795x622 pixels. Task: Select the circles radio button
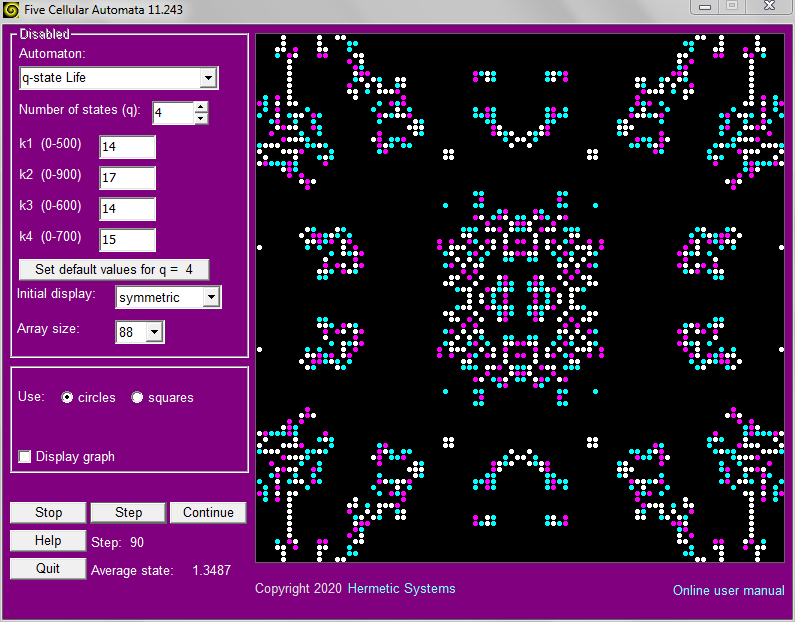[x=67, y=397]
